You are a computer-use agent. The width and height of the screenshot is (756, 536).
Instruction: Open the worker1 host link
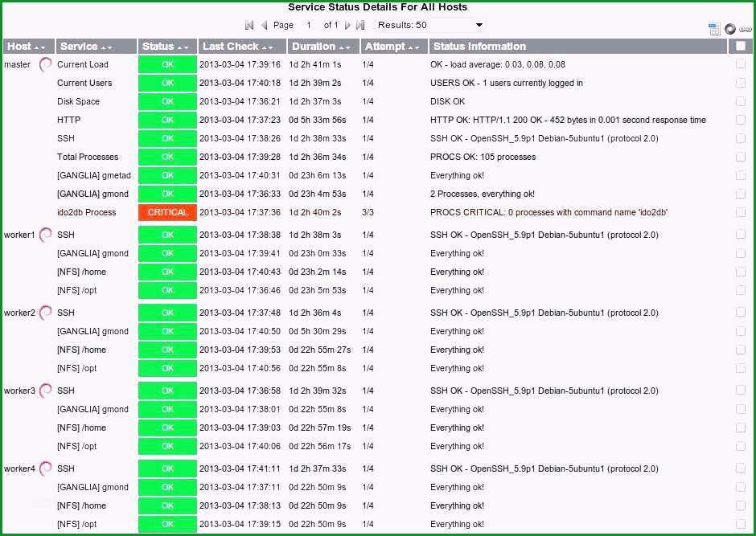coord(19,235)
